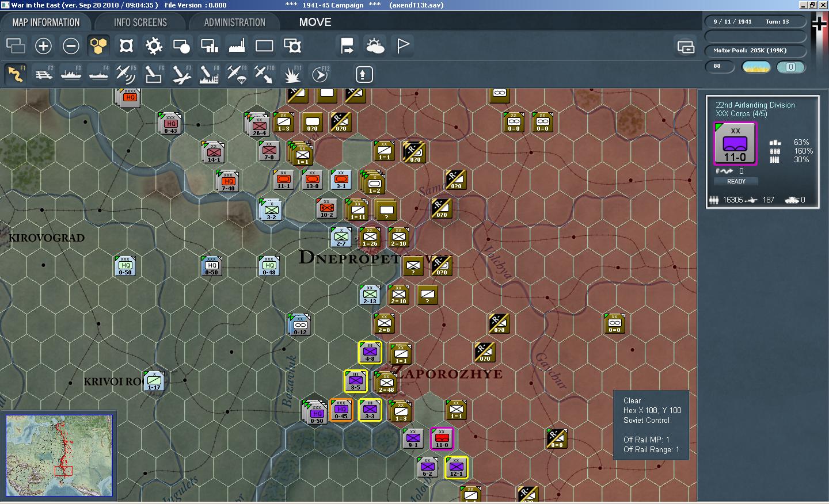Select the 12-1 purple unit counter
Image resolution: width=829 pixels, height=504 pixels.
[456, 467]
